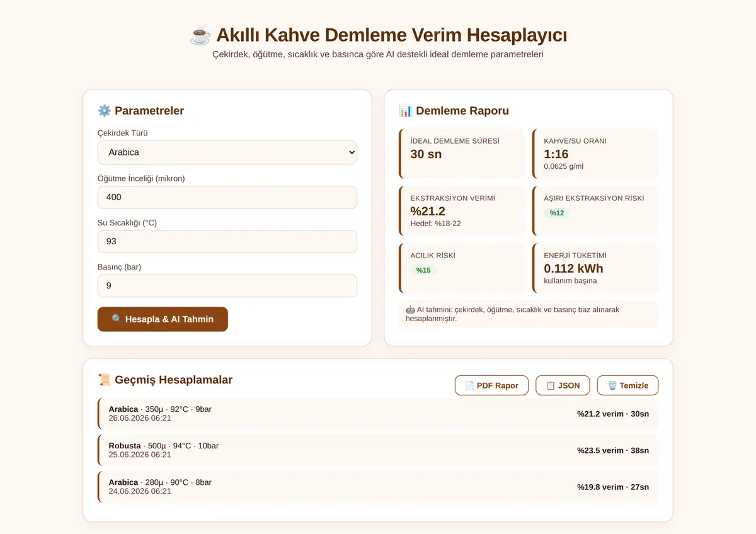Click the 0.0625 g/ml ratio text
This screenshot has width=756, height=534.
click(564, 166)
